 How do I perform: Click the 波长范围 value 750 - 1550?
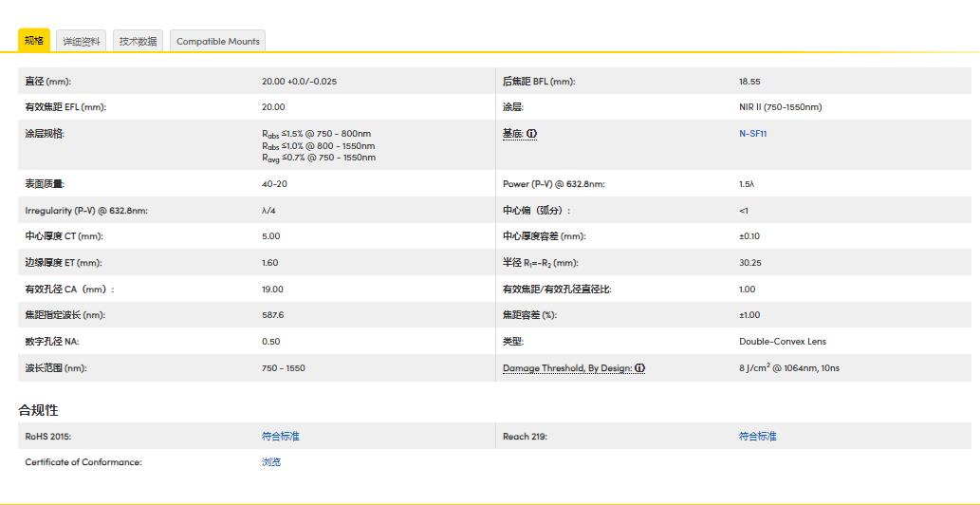click(x=283, y=368)
